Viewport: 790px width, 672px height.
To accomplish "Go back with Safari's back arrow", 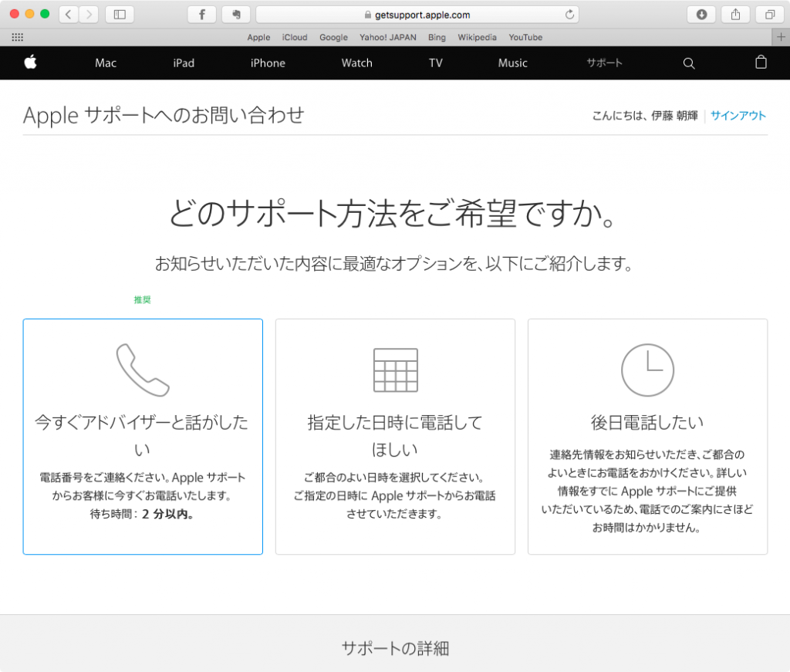I will pos(69,15).
